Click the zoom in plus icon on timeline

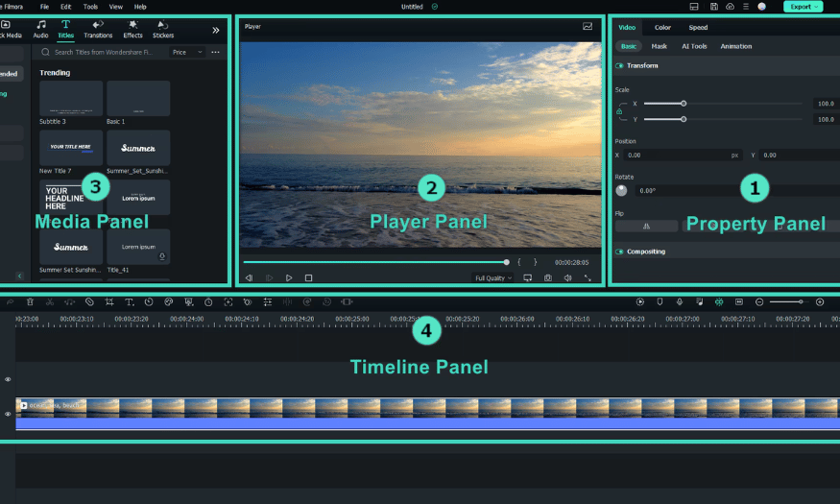[x=820, y=302]
